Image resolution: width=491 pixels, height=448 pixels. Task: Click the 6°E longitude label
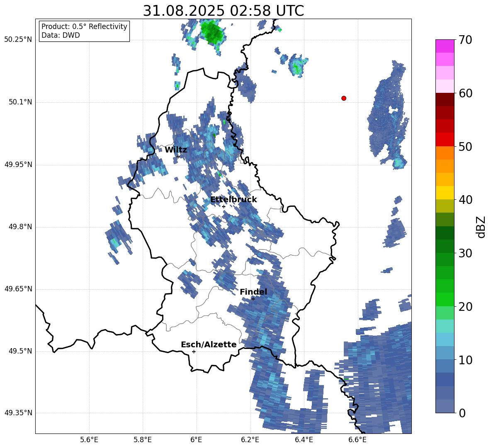[x=196, y=440]
